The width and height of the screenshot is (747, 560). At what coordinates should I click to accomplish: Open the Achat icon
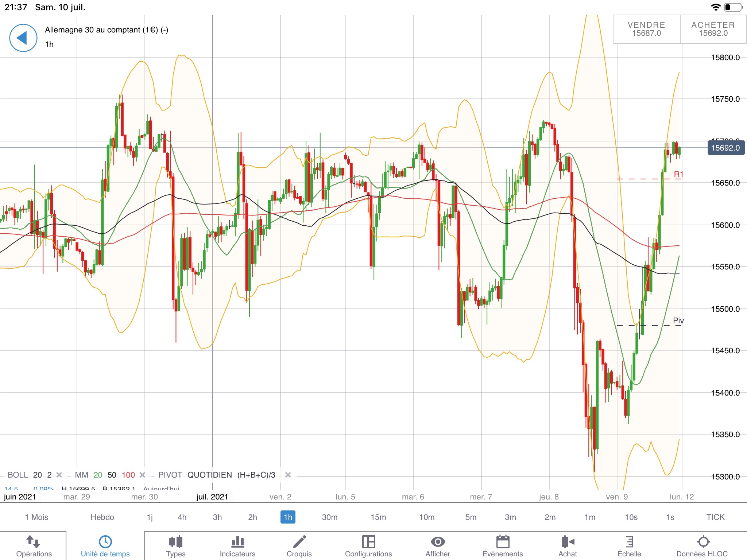pyautogui.click(x=568, y=542)
